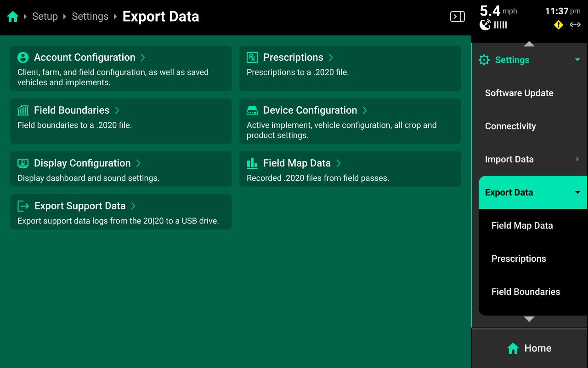
Task: Expand Import Data submenu arrow
Action: click(x=577, y=159)
